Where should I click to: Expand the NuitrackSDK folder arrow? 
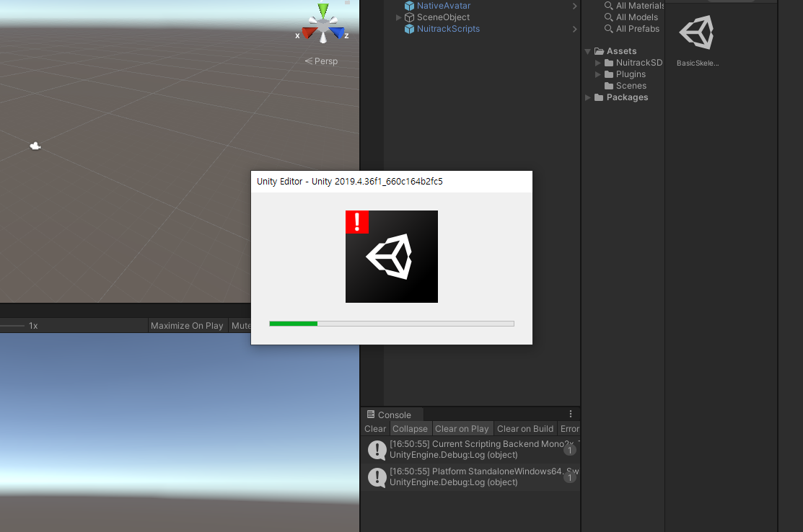tap(597, 63)
